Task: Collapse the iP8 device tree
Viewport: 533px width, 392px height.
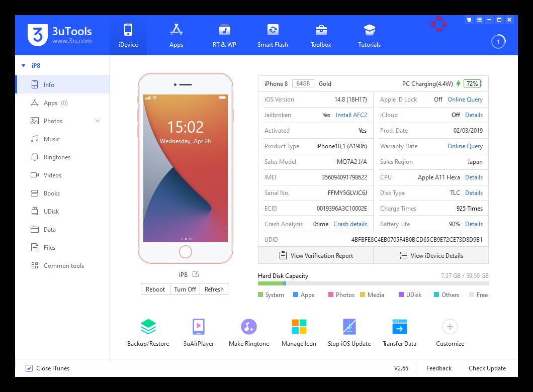Action: (23, 66)
